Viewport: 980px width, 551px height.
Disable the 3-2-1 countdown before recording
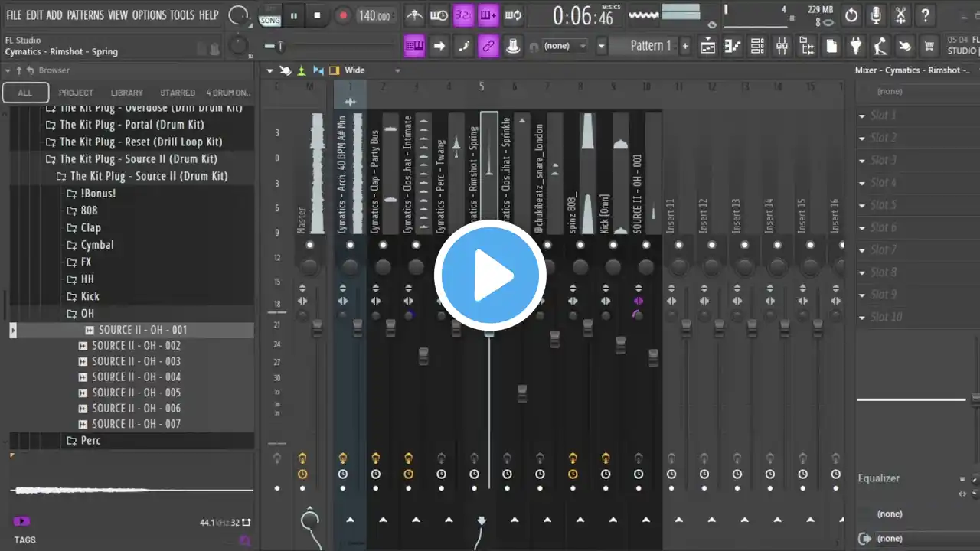[x=463, y=15]
